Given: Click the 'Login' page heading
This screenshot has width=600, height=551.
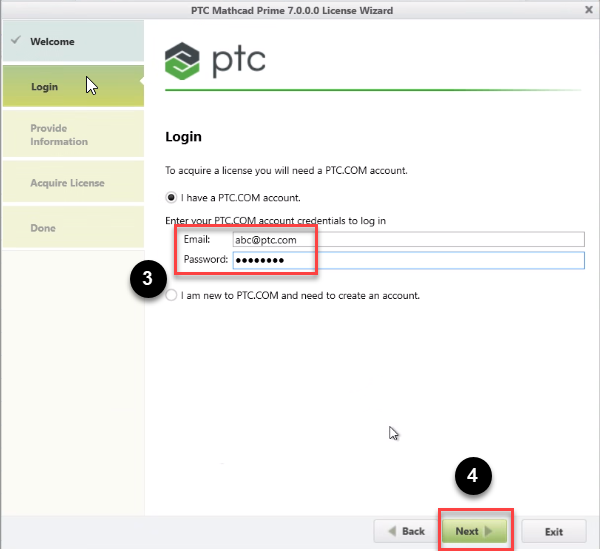Looking at the screenshot, I should pyautogui.click(x=183, y=137).
